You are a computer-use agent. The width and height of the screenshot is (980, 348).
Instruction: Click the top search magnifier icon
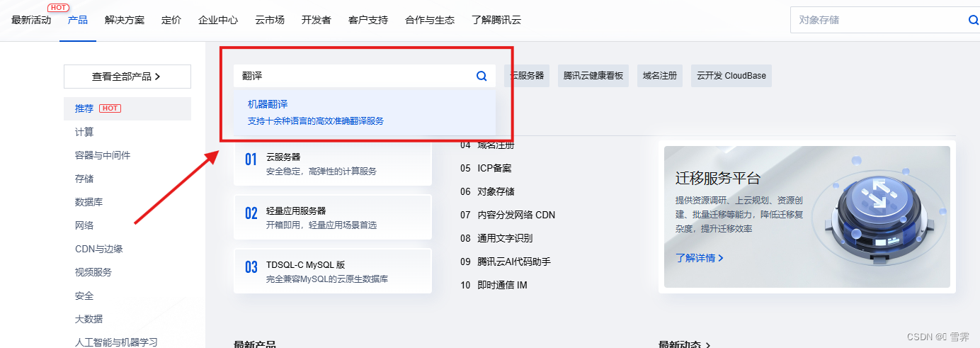(x=973, y=20)
